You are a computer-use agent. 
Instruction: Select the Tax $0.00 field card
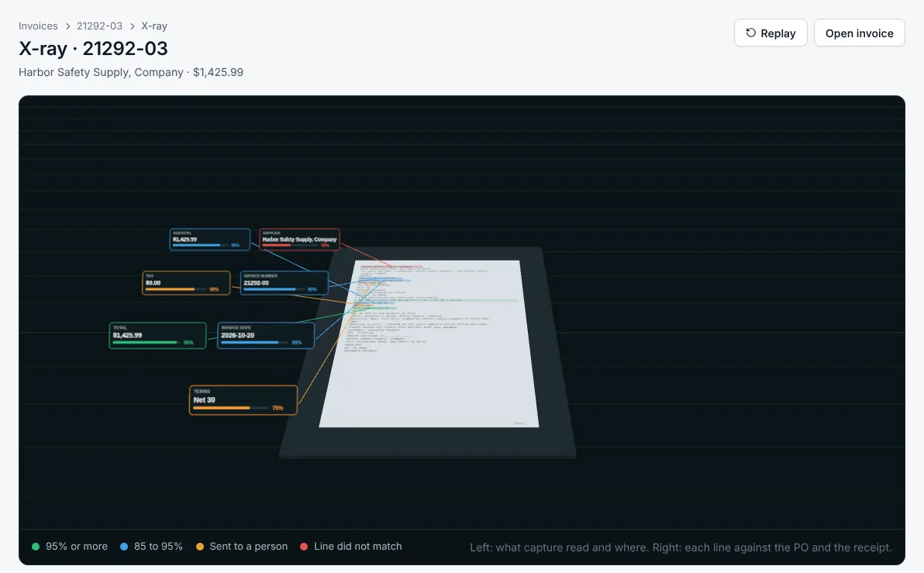point(186,283)
